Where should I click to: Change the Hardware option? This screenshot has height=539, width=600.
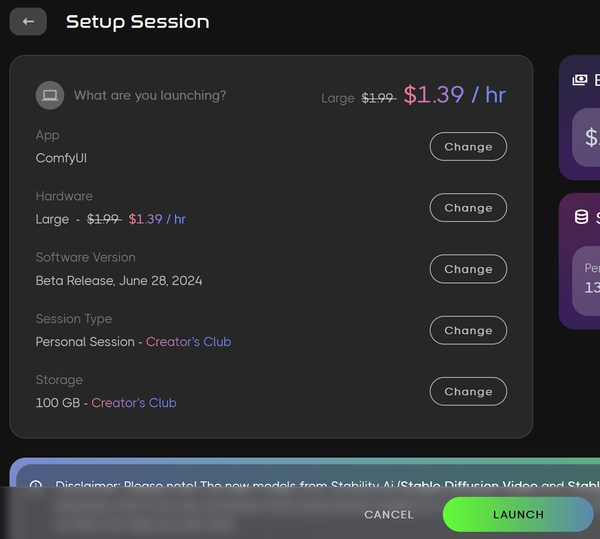coord(468,208)
